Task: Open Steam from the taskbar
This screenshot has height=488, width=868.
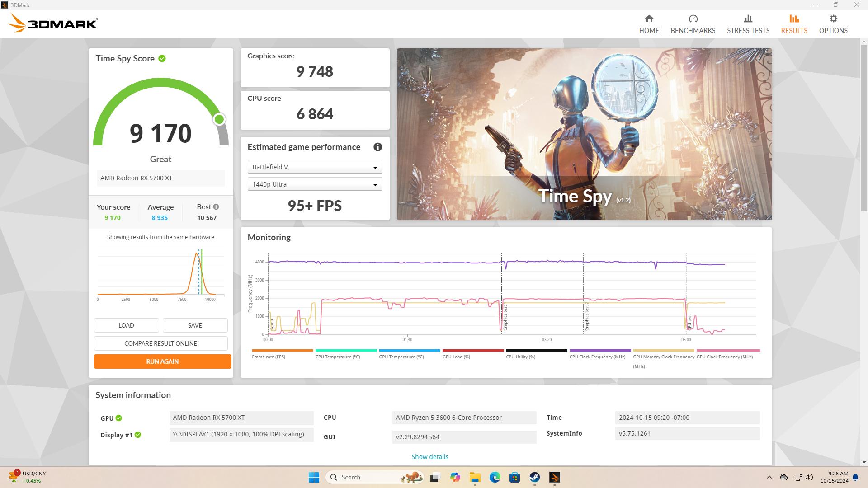Action: [x=534, y=477]
